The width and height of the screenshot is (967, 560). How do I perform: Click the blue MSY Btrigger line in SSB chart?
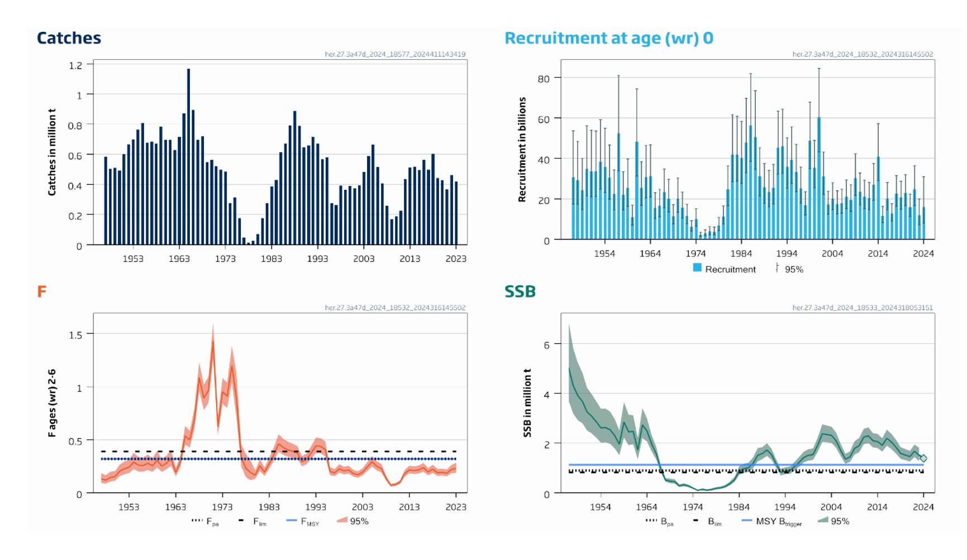(746, 465)
